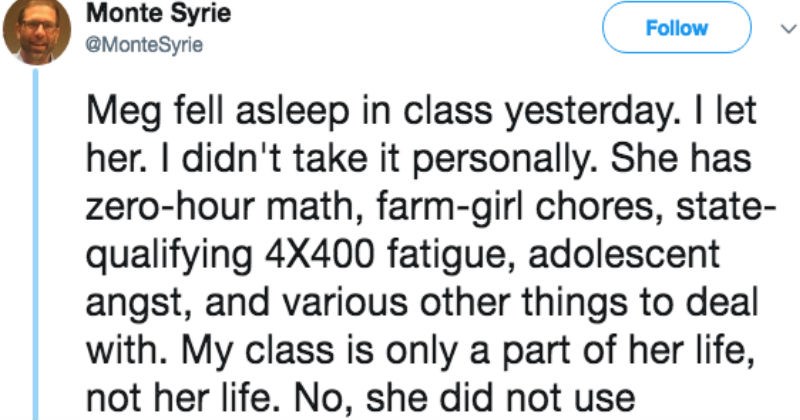Select the "zero-hour math" phrase
Image resolution: width=800 pixels, height=420 pixels.
[x=224, y=206]
